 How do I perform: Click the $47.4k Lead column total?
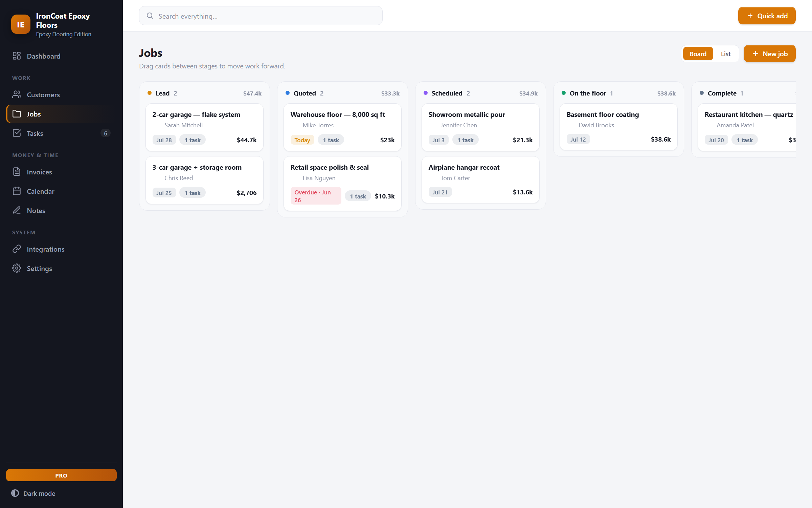point(252,93)
